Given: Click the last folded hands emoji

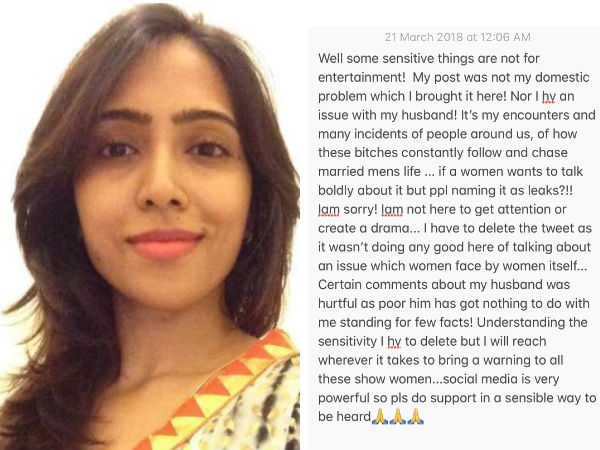Looking at the screenshot, I should coord(416,416).
